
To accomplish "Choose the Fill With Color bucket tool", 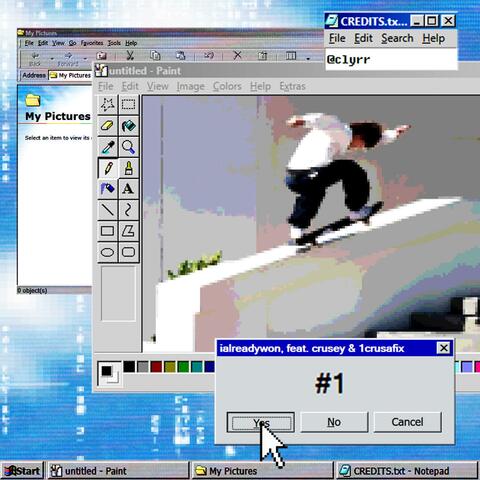I will coord(129,126).
